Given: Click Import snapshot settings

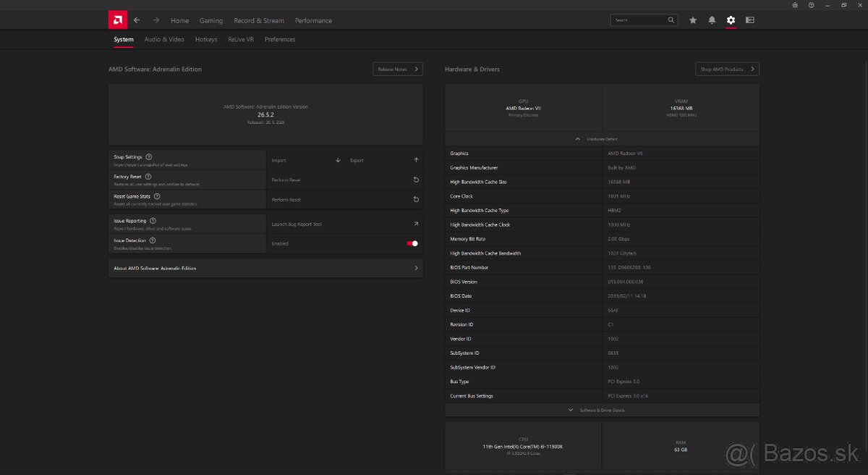Looking at the screenshot, I should pos(305,160).
